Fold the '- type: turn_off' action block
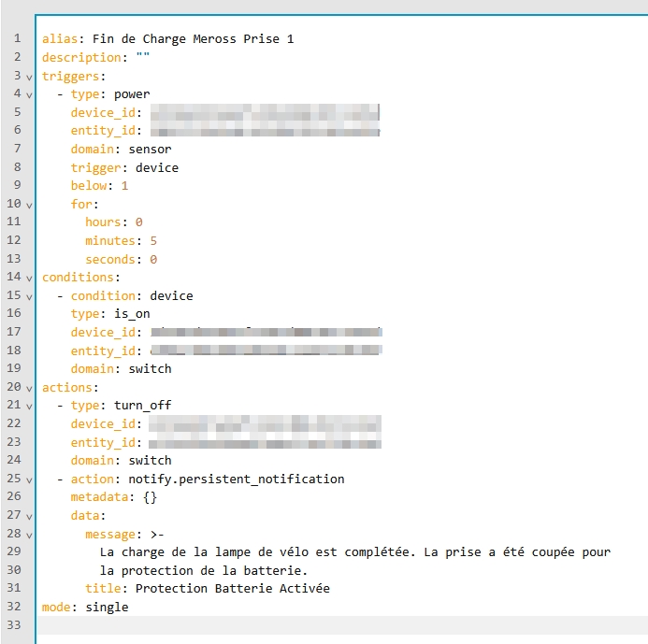This screenshot has width=648, height=644. pyautogui.click(x=29, y=406)
